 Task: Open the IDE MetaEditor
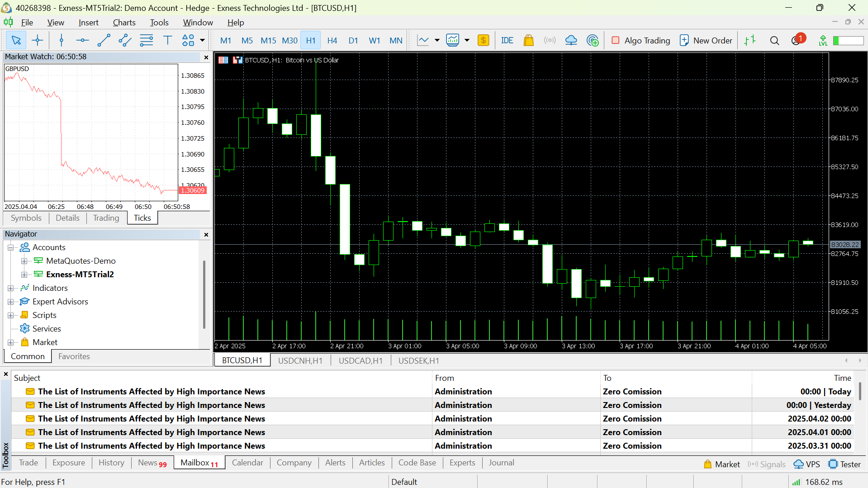click(507, 41)
